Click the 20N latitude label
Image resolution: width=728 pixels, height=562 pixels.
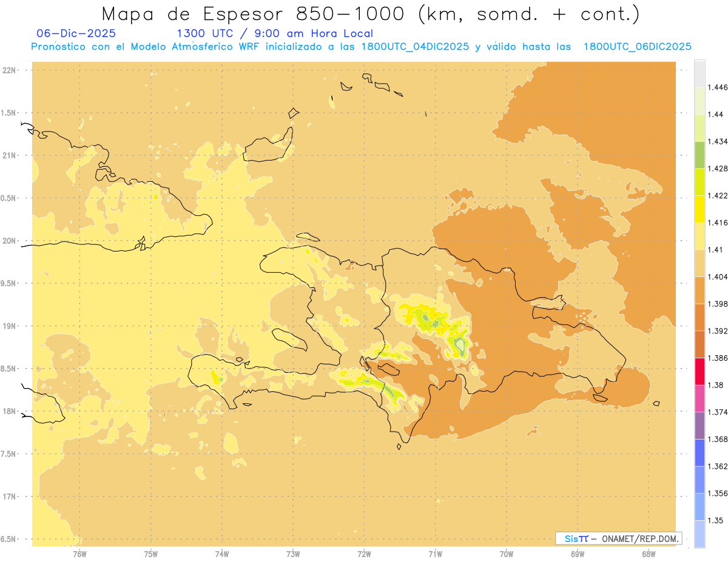[9, 241]
